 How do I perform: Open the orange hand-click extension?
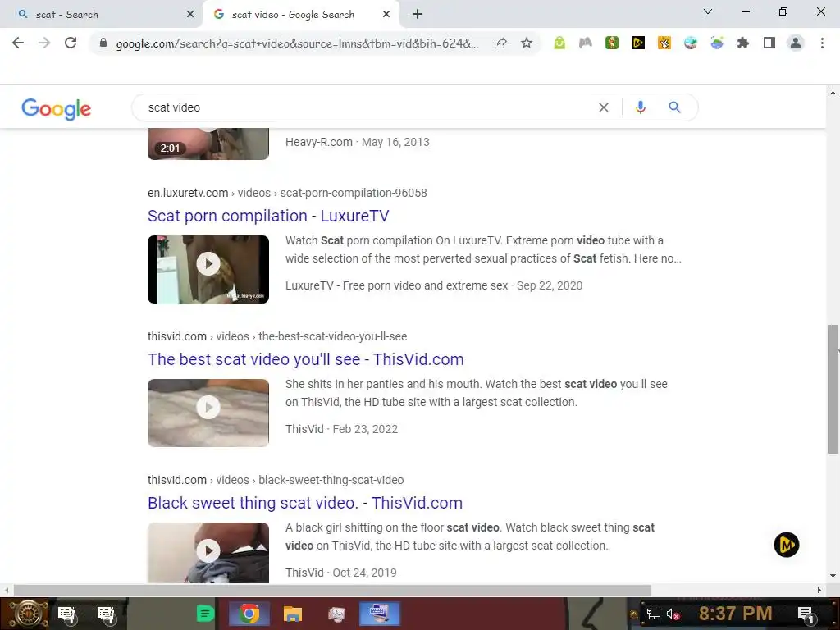pos(664,43)
